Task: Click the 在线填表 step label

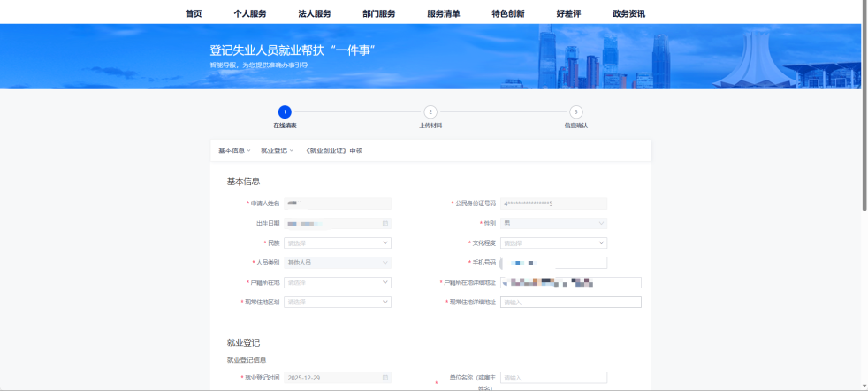Action: pyautogui.click(x=285, y=126)
